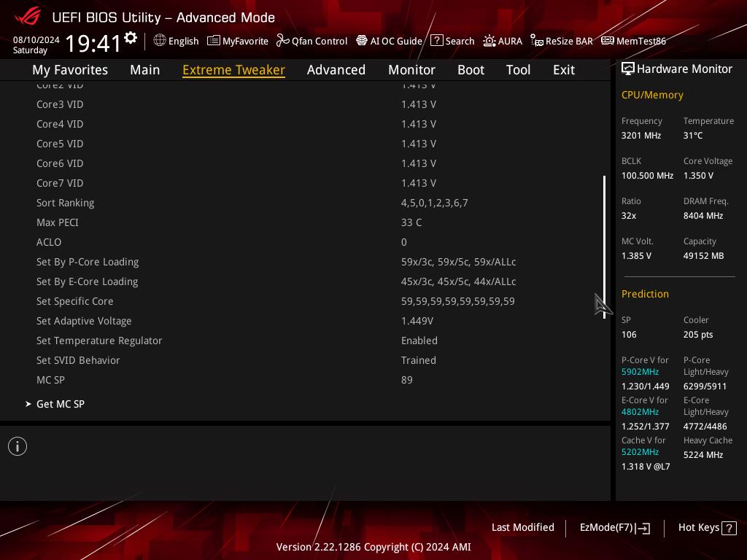747x560 pixels.
Task: Click the 19:41 clock display
Action: pos(93,43)
